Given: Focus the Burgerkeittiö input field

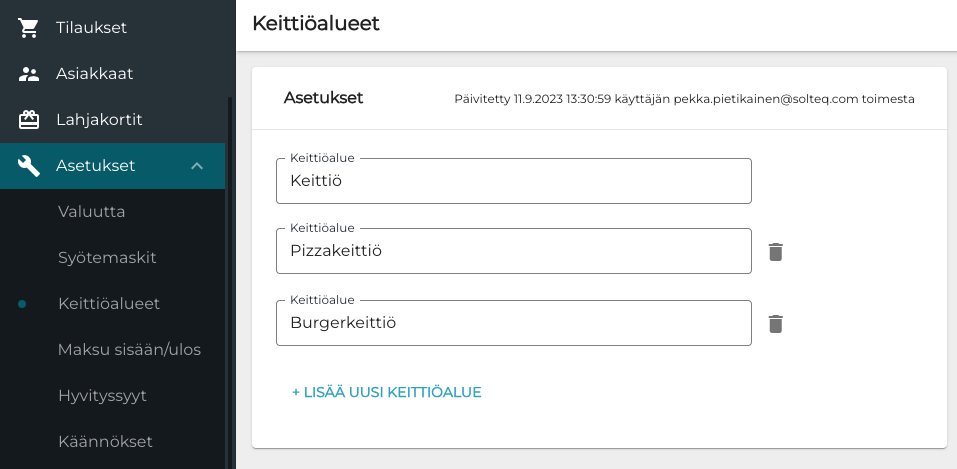Looking at the screenshot, I should coord(513,323).
